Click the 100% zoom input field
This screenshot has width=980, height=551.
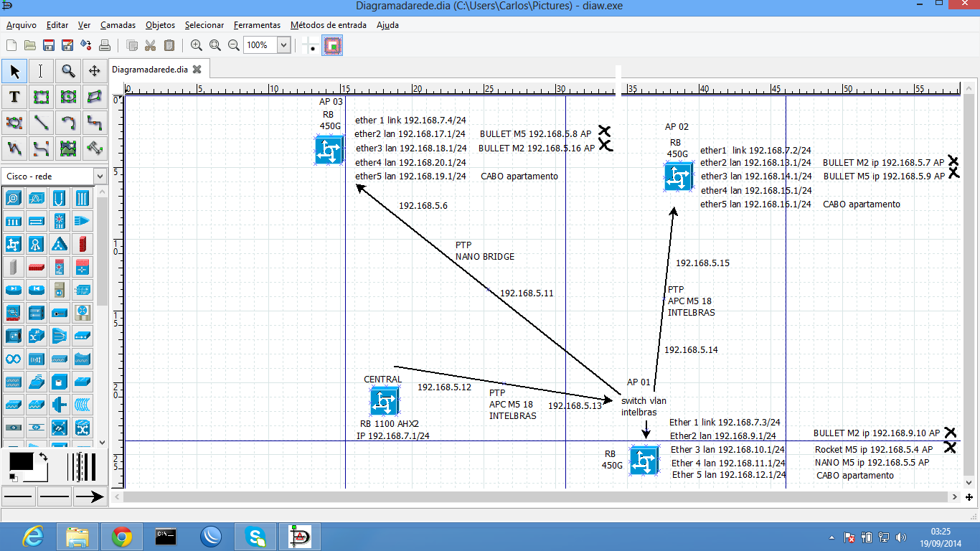[260, 45]
